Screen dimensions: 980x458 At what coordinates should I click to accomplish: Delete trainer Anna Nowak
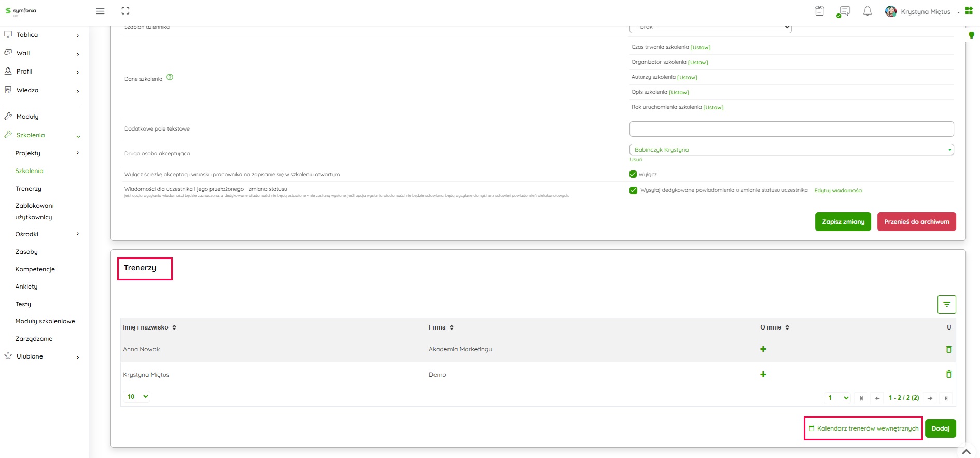pyautogui.click(x=949, y=349)
